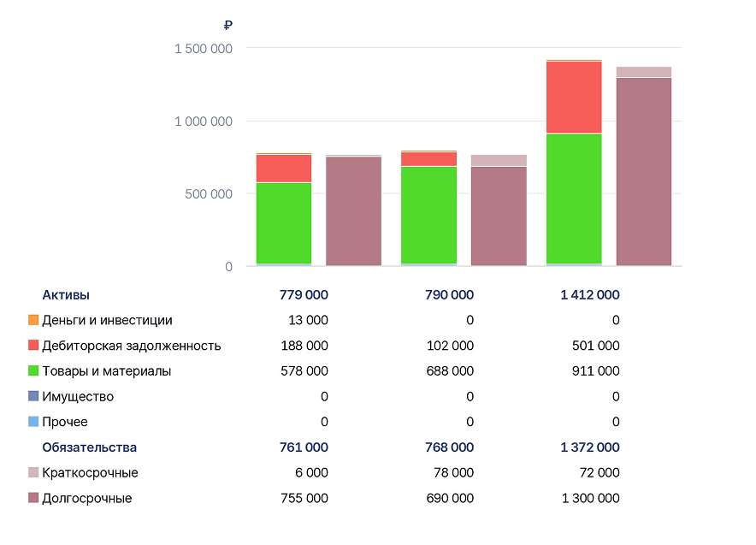Pick the dark blue Имущество legend swatch
This screenshot has width=756, height=545.
[33, 396]
